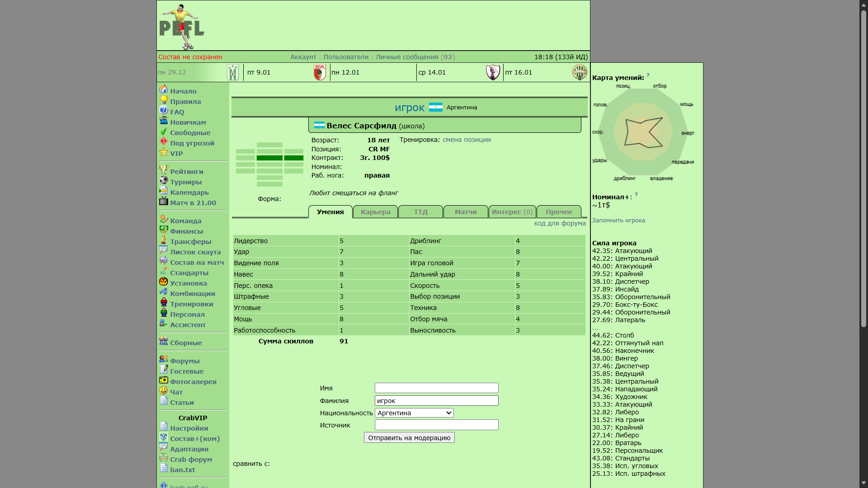Click the Argentina flag next to игрок

[435, 108]
